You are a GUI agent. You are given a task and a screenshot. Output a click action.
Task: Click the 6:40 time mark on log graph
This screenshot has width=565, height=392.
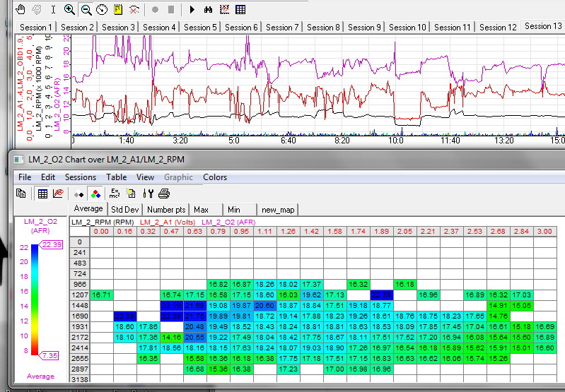289,141
